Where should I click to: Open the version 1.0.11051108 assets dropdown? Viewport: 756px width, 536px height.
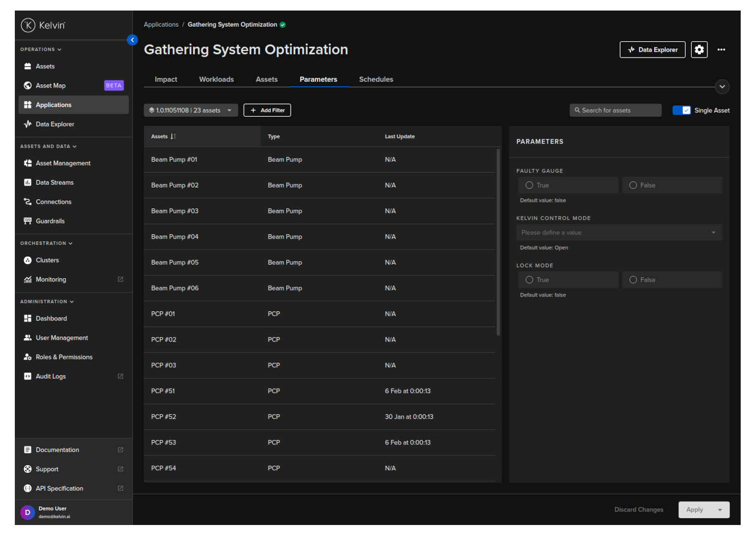point(190,111)
